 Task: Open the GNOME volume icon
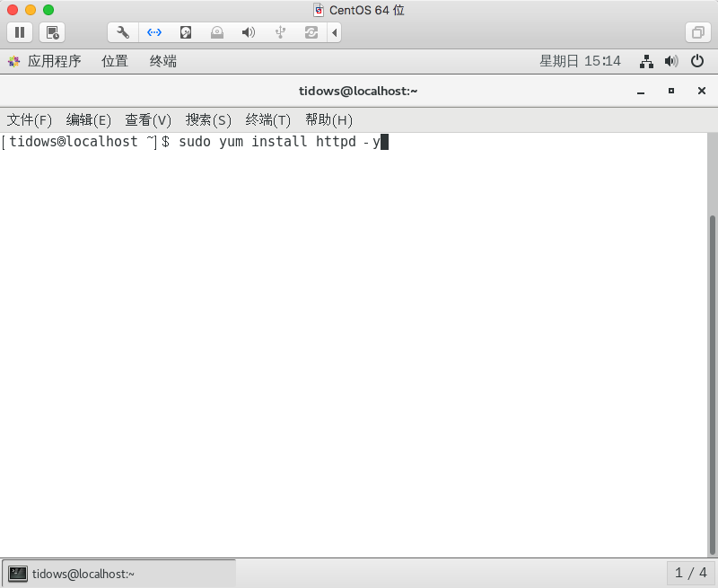pos(671,61)
